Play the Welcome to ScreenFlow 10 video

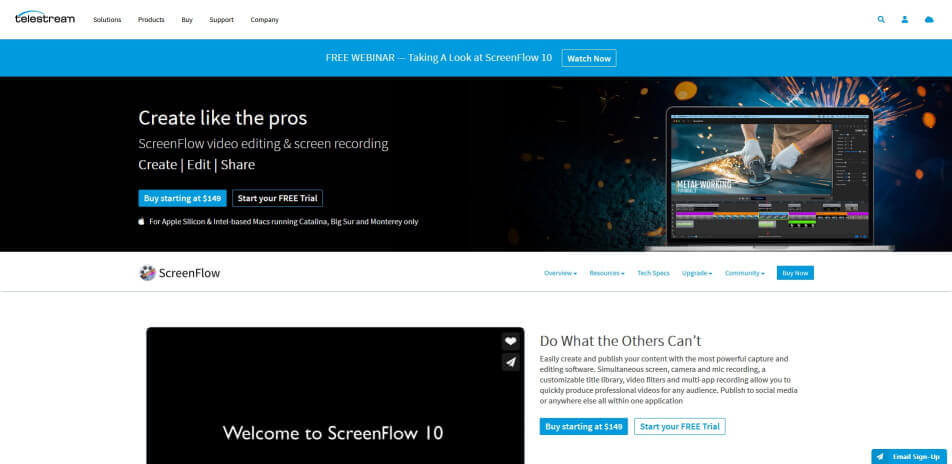pos(335,395)
